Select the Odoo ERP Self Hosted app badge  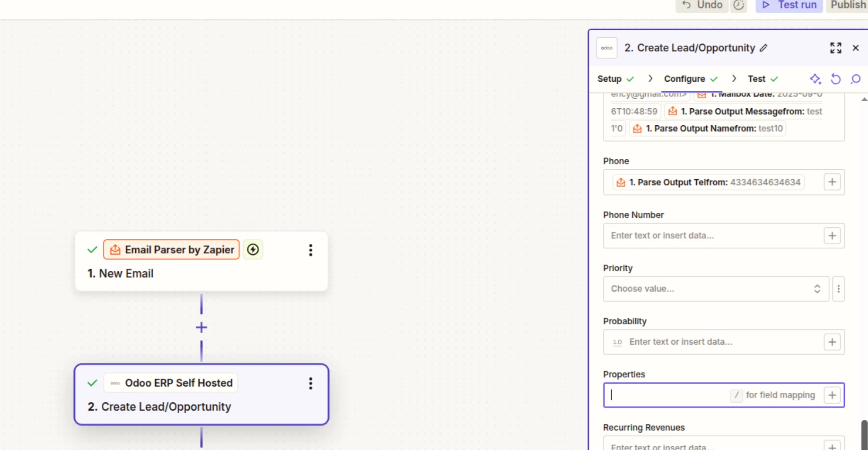pyautogui.click(x=171, y=383)
